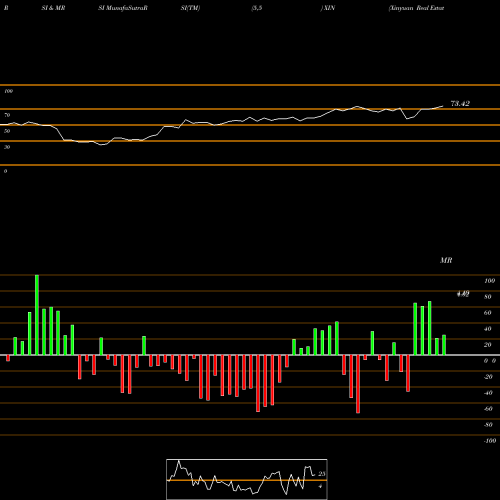The image size is (500, 500).
Task: Click the '60' label on the MR axis
Action: [x=487, y=313]
